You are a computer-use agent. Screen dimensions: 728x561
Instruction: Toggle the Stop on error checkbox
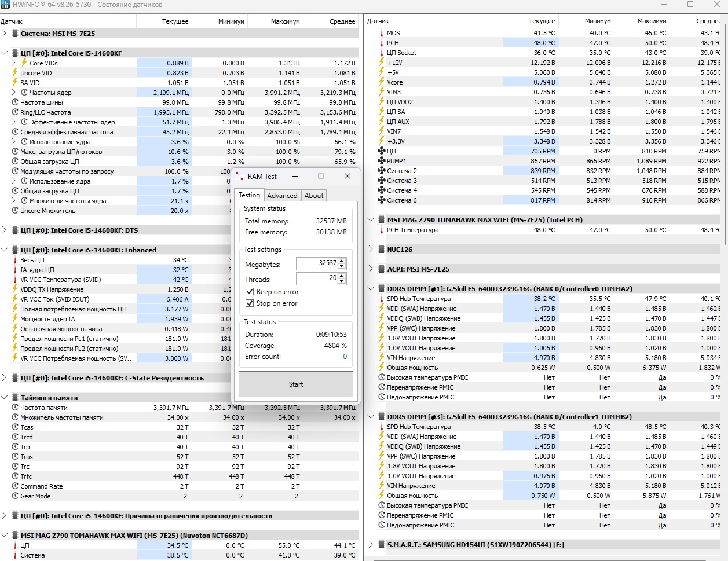(x=250, y=303)
